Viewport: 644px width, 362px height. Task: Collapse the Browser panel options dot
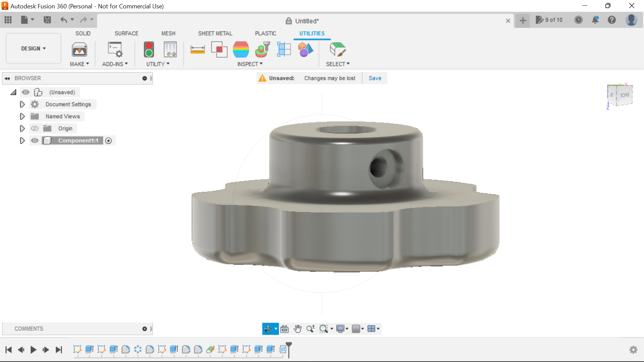145,78
